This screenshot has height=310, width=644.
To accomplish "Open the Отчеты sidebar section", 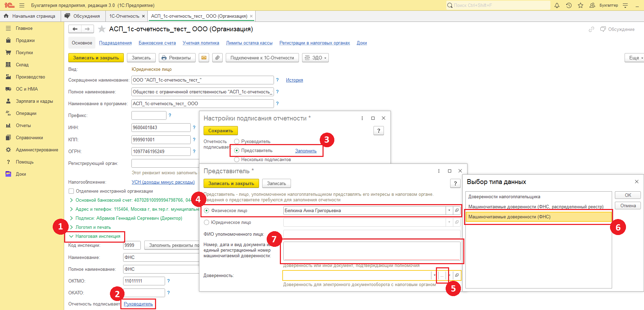I will (x=23, y=126).
